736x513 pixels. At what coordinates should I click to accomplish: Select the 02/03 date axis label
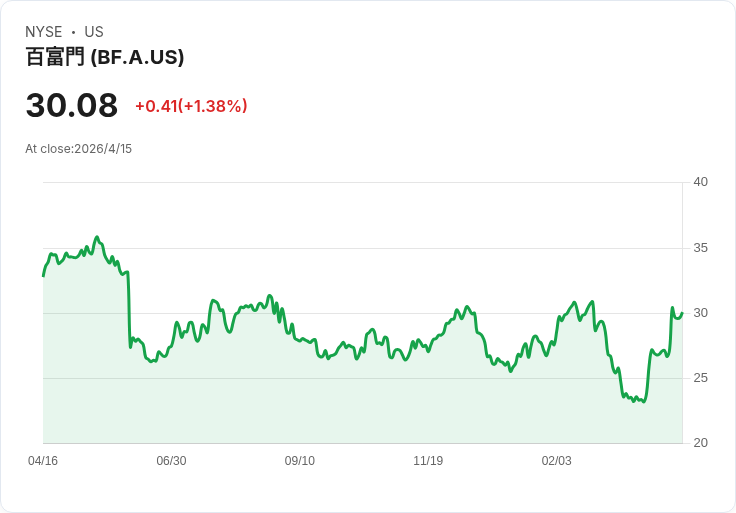[557, 460]
